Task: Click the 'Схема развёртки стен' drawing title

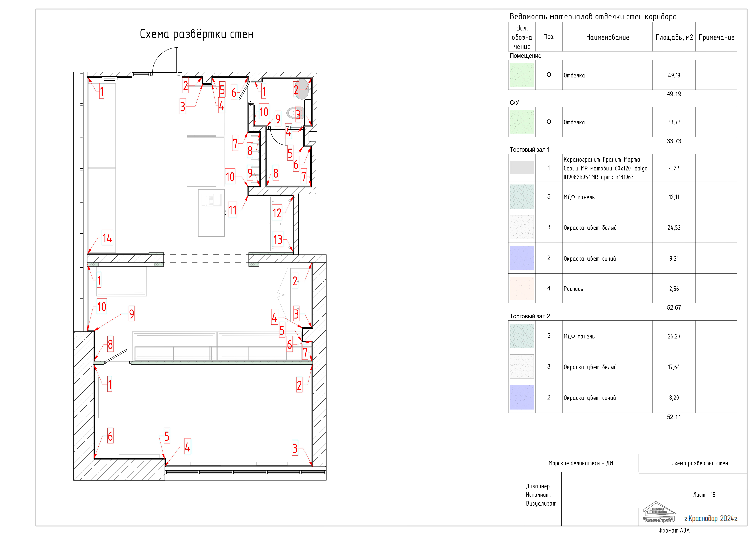Action: tap(197, 34)
